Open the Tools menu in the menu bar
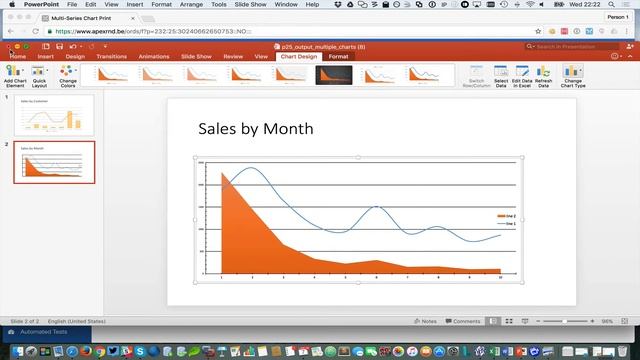The height and width of the screenshot is (360, 640). pyautogui.click(x=219, y=4)
